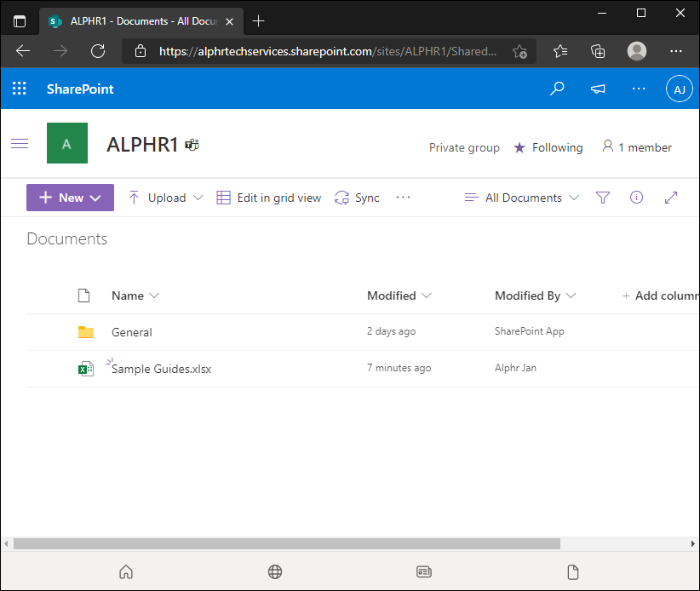The image size is (700, 591).
Task: Open the General folder
Action: pos(132,332)
